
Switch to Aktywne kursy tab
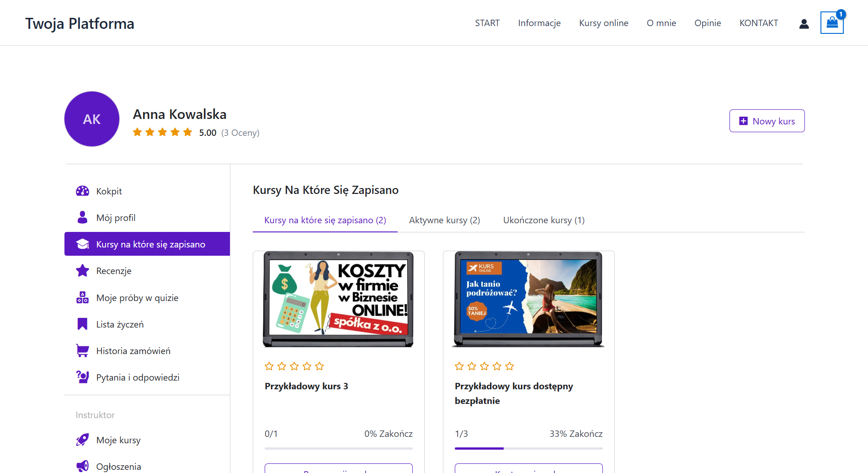pyautogui.click(x=444, y=220)
